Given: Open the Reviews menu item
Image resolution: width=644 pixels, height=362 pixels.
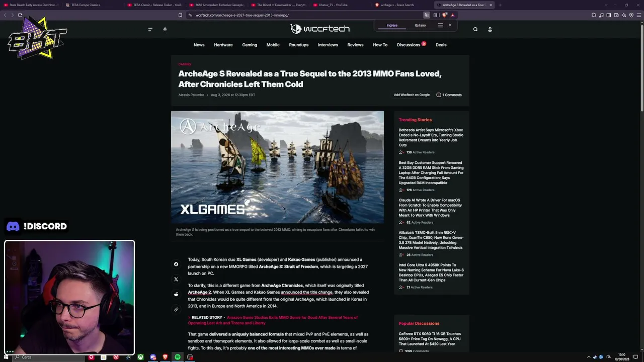Looking at the screenshot, I should (355, 45).
